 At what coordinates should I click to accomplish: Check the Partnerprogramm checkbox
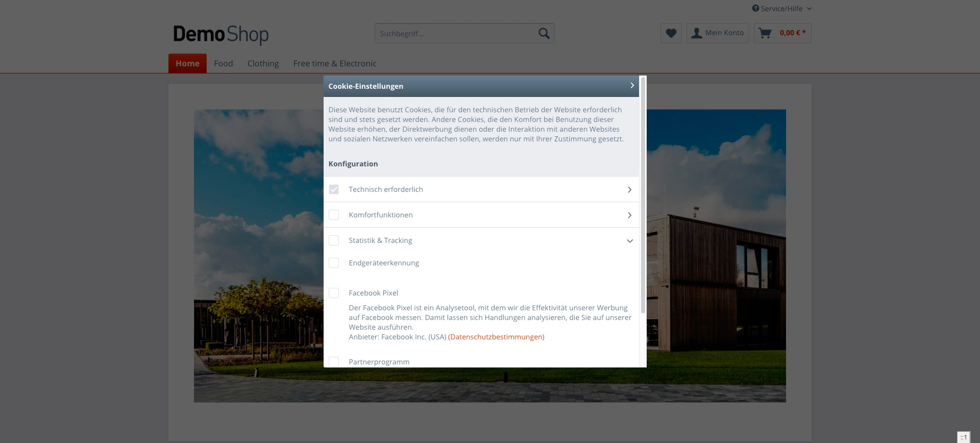pyautogui.click(x=334, y=362)
